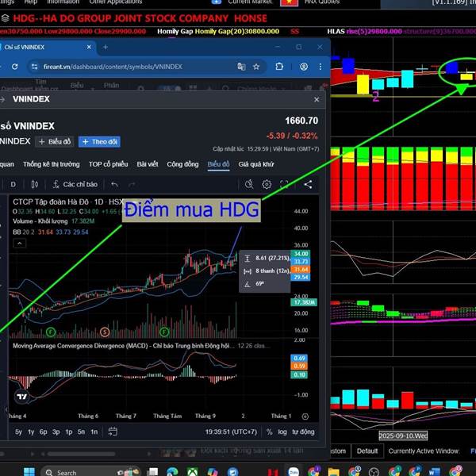Open File Explorer from taskbar

pyautogui.click(x=333, y=472)
